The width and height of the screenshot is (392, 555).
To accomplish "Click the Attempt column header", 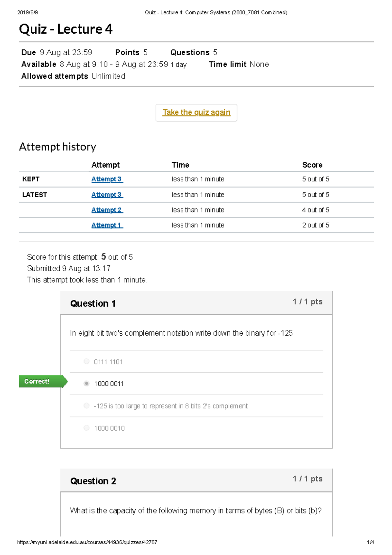I will (106, 165).
